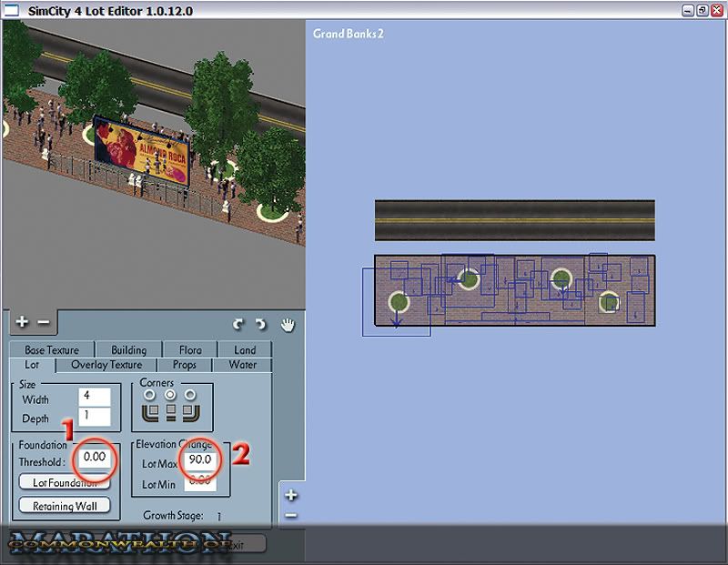Click the Lot Foundation button
This screenshot has width=728, height=565.
pos(65,483)
